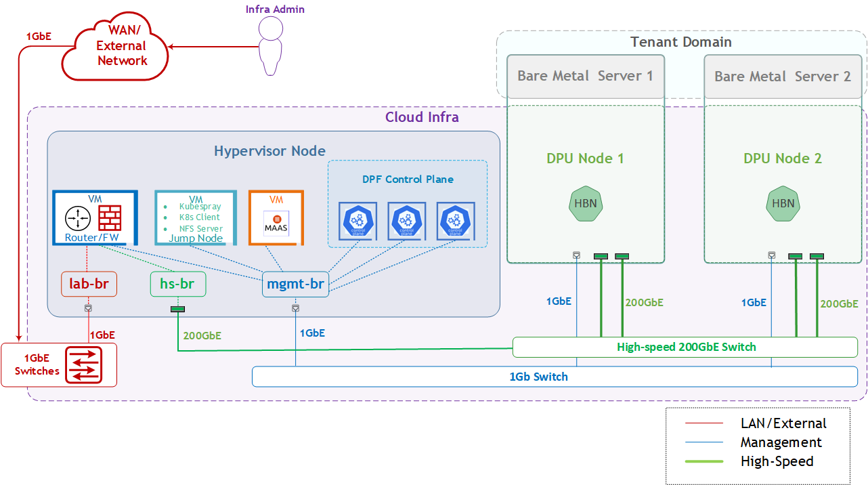Collapse the Hypervisor Node container
This screenshot has width=868, height=485.
(269, 150)
